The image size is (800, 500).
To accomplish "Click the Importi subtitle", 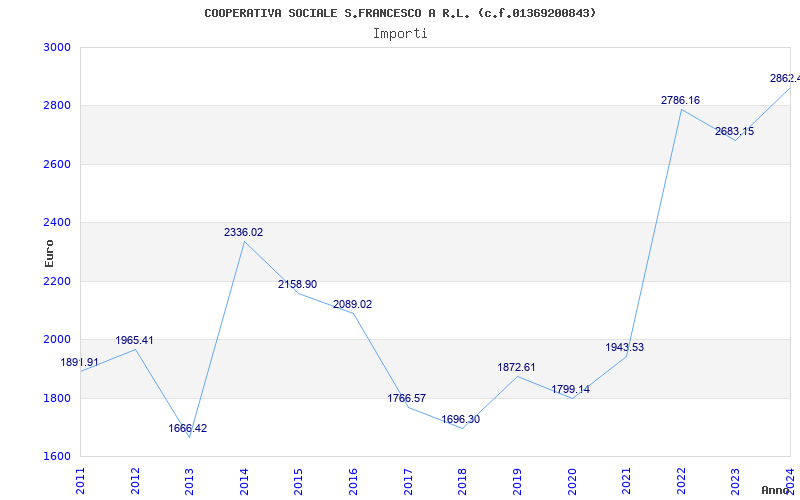I will (x=400, y=34).
